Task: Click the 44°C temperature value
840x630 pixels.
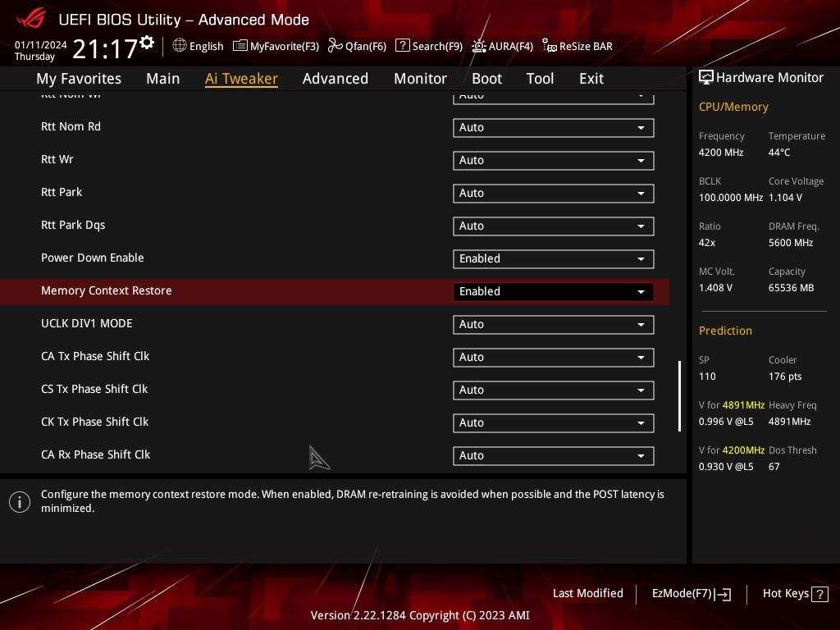Action: [x=779, y=152]
